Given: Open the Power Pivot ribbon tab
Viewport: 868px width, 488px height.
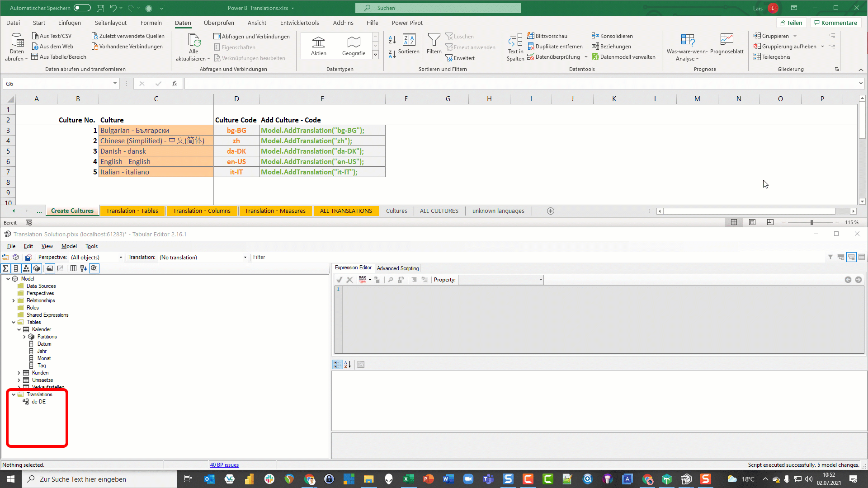Looking at the screenshot, I should pyautogui.click(x=407, y=23).
